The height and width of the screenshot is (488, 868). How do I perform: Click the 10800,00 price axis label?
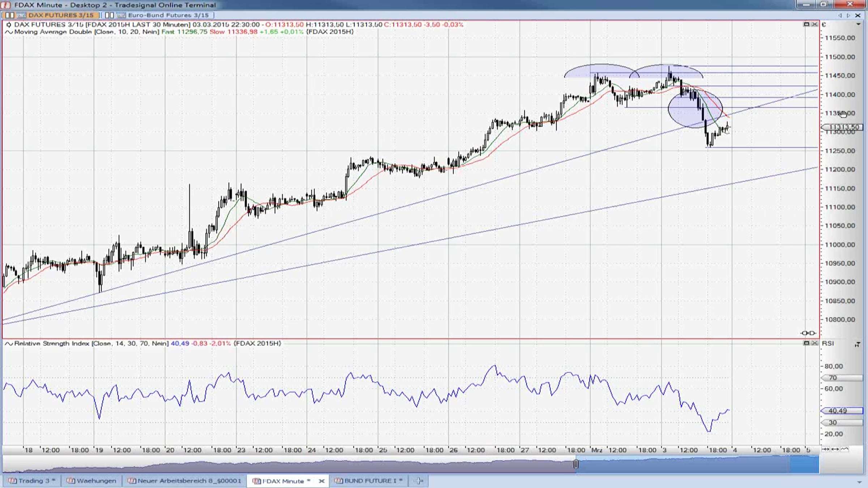pos(840,320)
